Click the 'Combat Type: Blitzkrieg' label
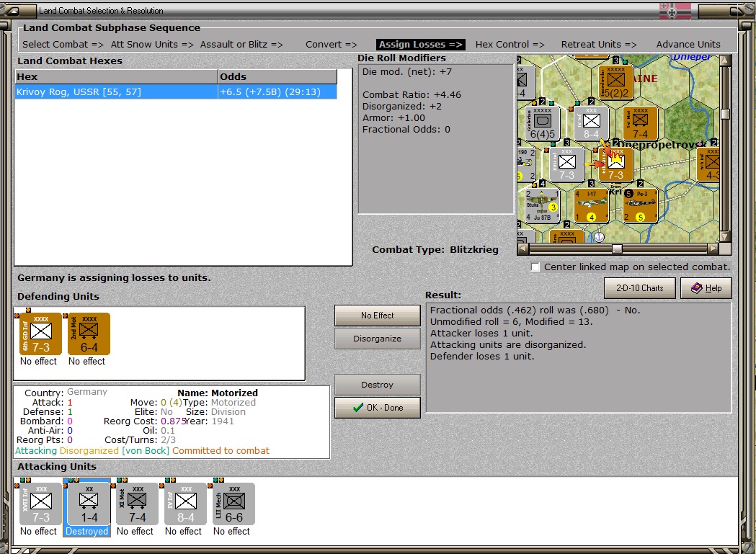The width and height of the screenshot is (756, 554). (435, 250)
